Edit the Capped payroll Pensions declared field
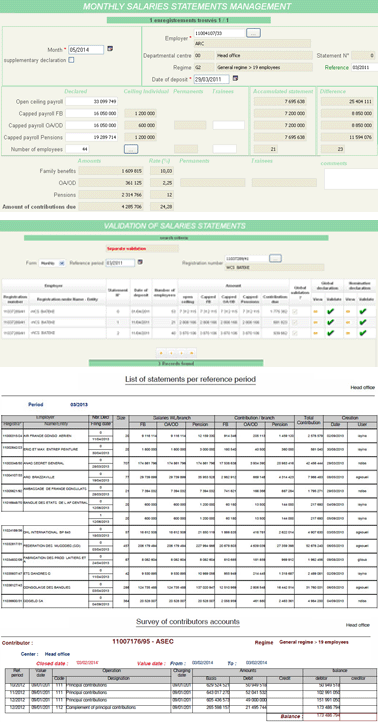Screen dimensions: 378x726 [x=91, y=137]
